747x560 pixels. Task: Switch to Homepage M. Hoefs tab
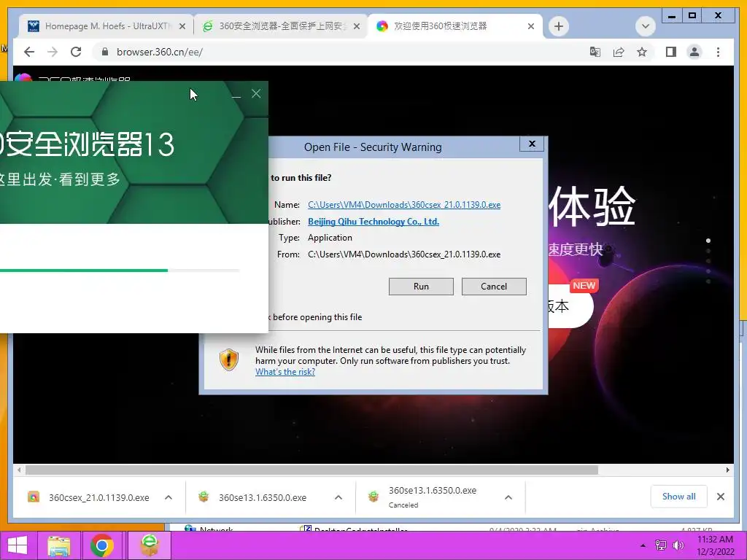pyautogui.click(x=107, y=26)
